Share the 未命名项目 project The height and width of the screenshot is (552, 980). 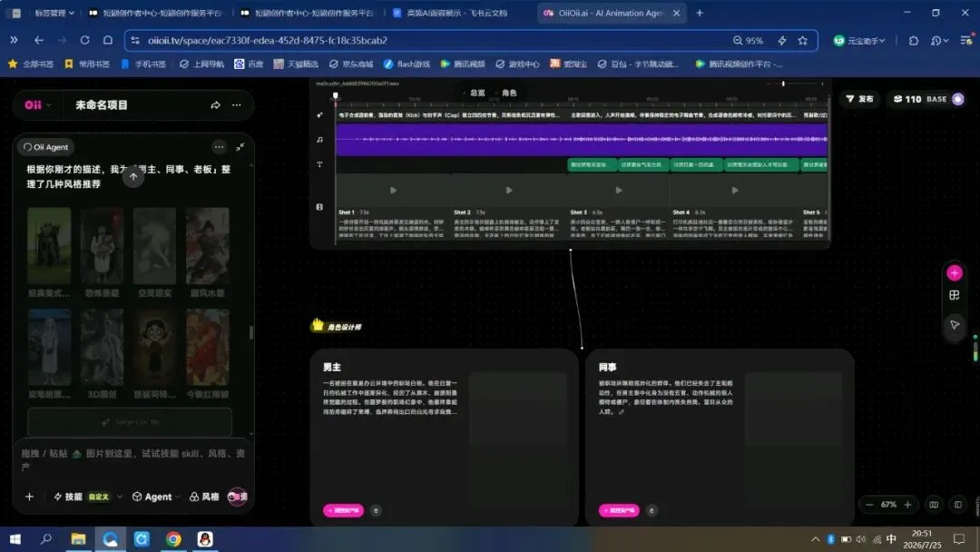pyautogui.click(x=215, y=105)
